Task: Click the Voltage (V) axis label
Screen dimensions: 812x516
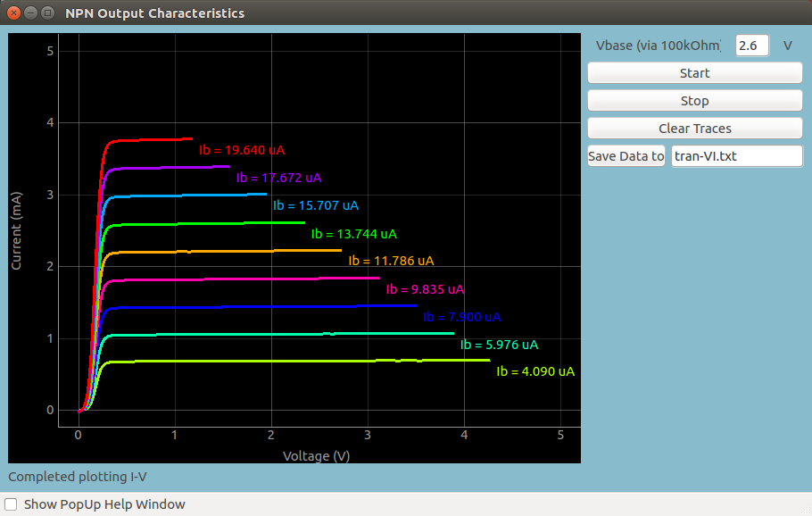Action: pos(316,456)
